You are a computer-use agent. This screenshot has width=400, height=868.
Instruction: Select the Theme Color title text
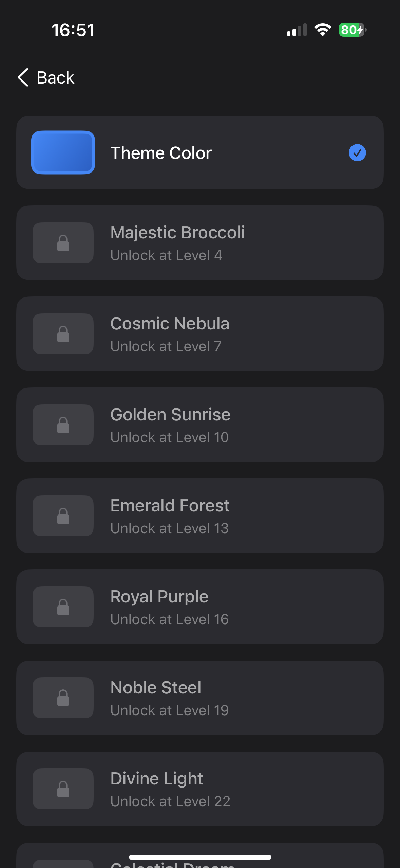[161, 153]
